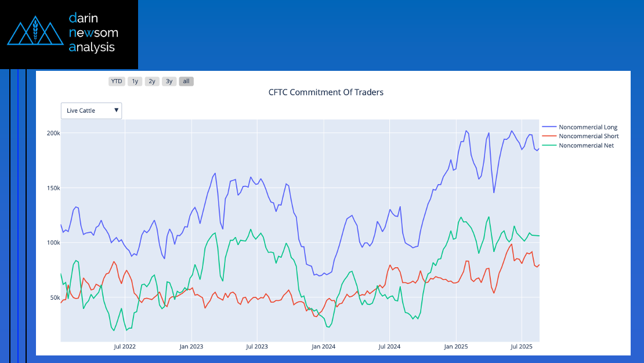Set the time range to 2y
The width and height of the screenshot is (644, 363).
point(152,81)
